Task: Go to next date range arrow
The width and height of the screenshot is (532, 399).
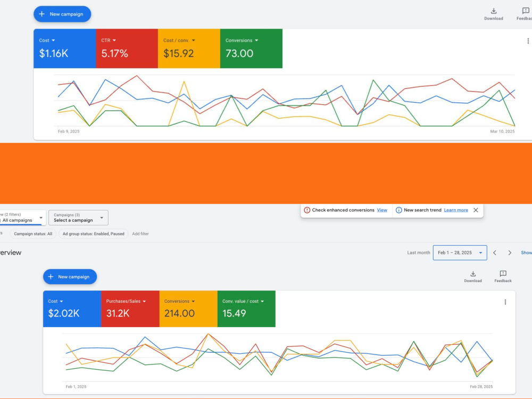Action: tap(510, 253)
